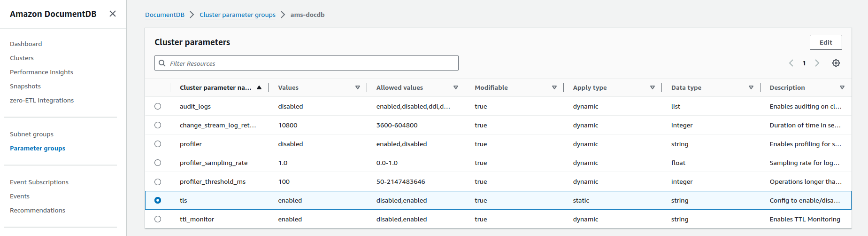Click the 50-2147483646 allowed values cell
868x236 pixels.
tap(400, 181)
